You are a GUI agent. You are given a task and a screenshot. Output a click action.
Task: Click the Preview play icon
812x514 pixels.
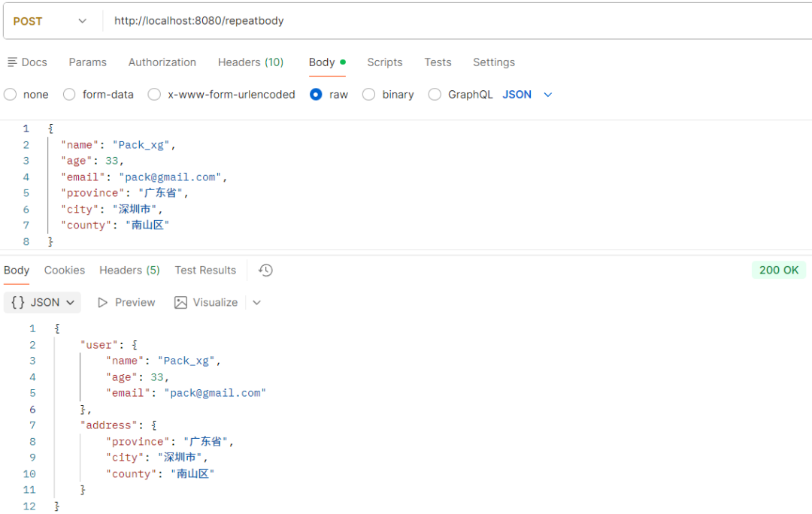102,302
